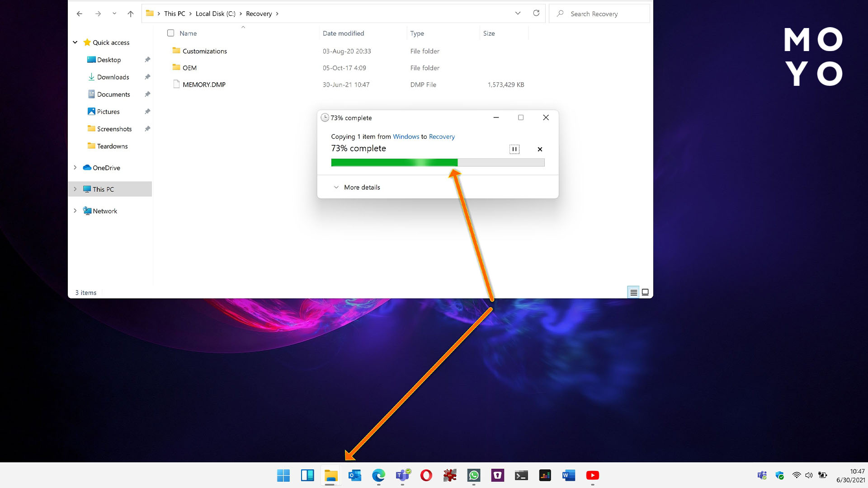This screenshot has width=868, height=488.
Task: Click the Recovery destination link
Action: pos(441,136)
